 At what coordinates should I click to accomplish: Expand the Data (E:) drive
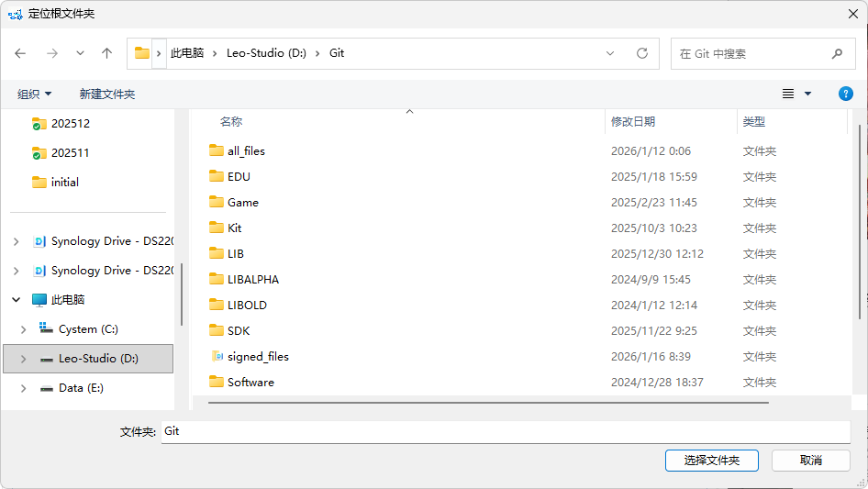point(23,388)
